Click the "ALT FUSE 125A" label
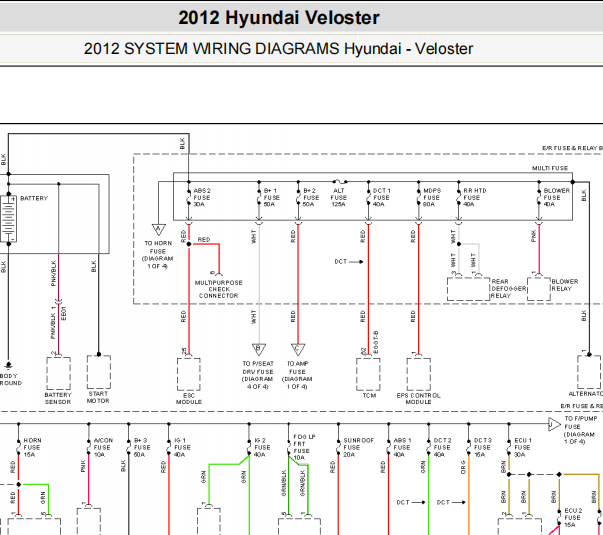This screenshot has height=535, width=603. coord(339,197)
